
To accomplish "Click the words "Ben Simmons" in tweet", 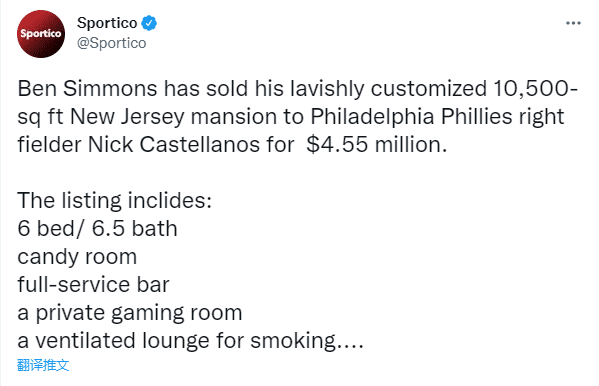I will 87,89.
